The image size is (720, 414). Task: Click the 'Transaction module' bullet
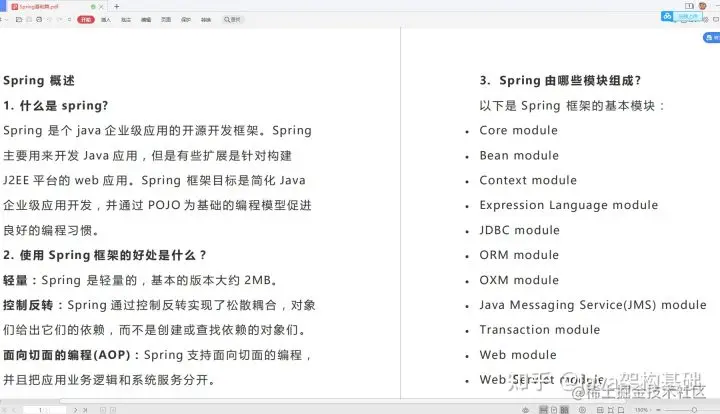540,330
